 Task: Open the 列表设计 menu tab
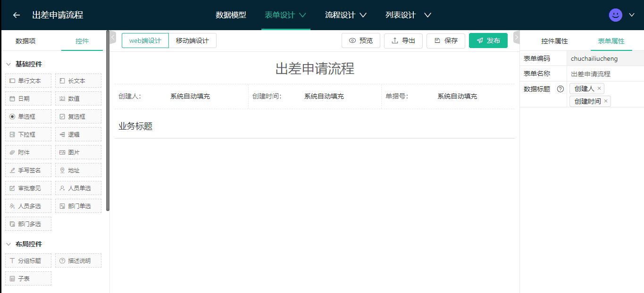click(401, 15)
